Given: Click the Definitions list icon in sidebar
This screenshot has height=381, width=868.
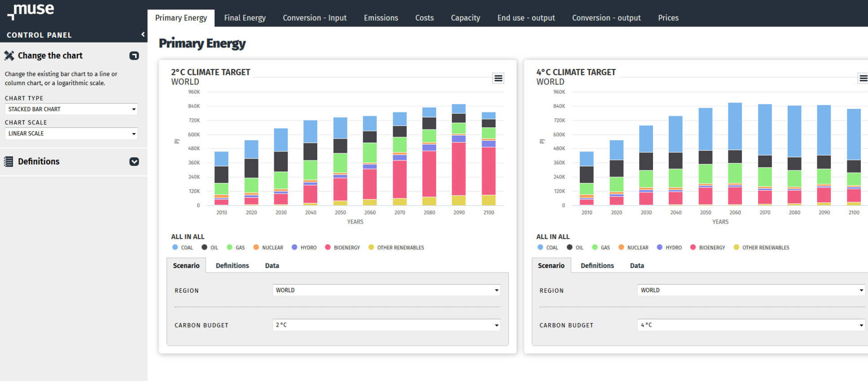Looking at the screenshot, I should 9,161.
